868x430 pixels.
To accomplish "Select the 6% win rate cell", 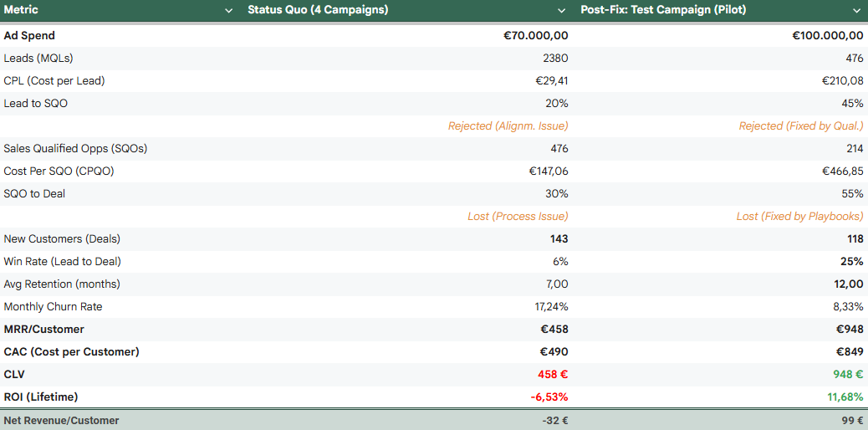I will pyautogui.click(x=559, y=262).
